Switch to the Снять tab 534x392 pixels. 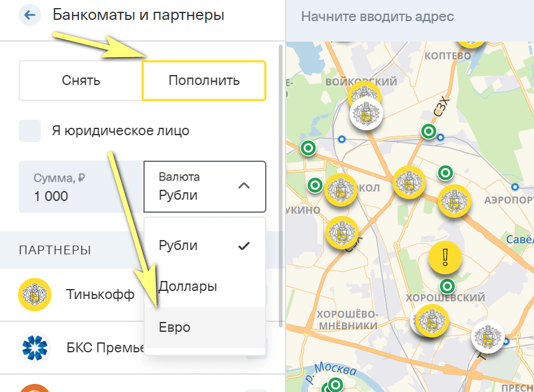(81, 81)
